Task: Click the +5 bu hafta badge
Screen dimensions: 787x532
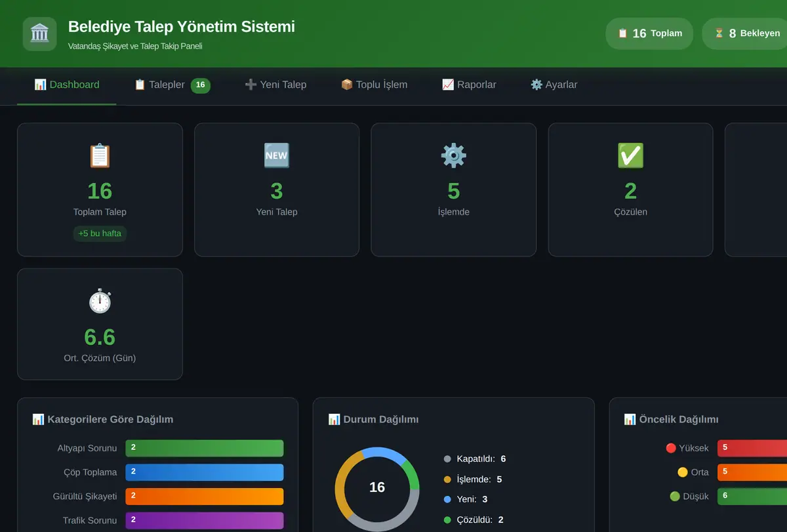Action: [100, 234]
